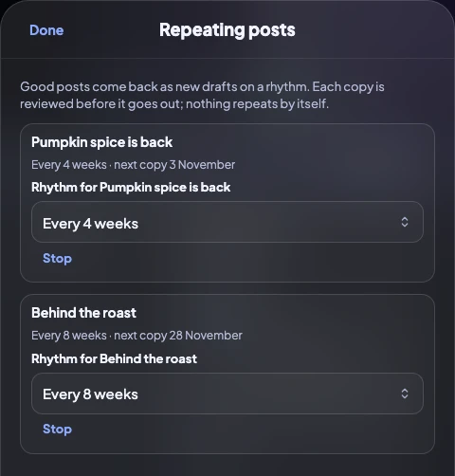Open the Every 8 weeks rhythm dropdown
The image size is (455, 476).
point(227,394)
